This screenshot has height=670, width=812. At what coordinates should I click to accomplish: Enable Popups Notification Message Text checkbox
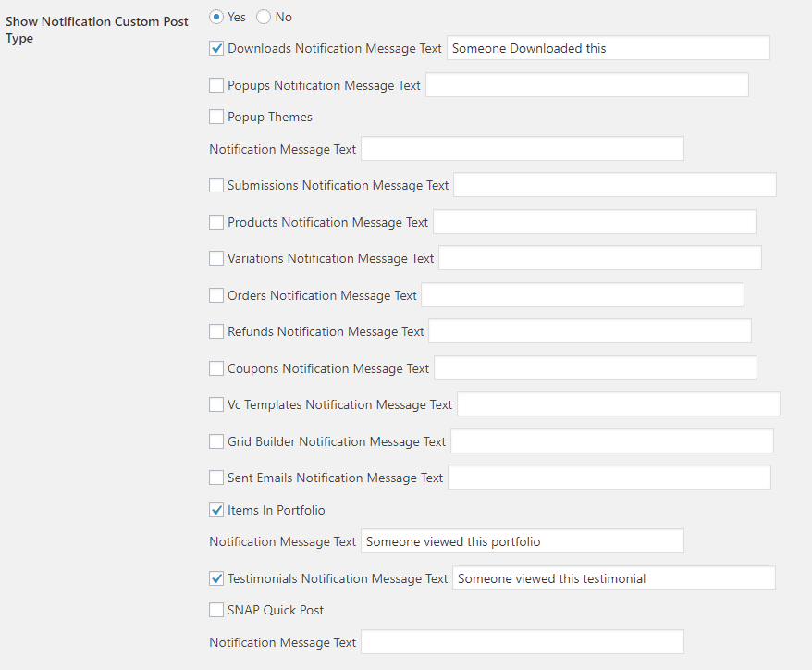point(216,85)
